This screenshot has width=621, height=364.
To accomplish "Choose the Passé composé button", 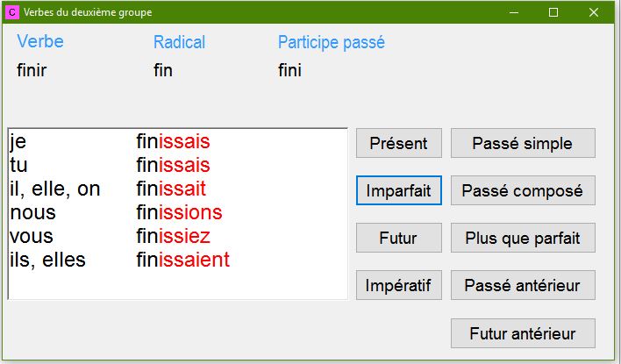I will coord(523,190).
